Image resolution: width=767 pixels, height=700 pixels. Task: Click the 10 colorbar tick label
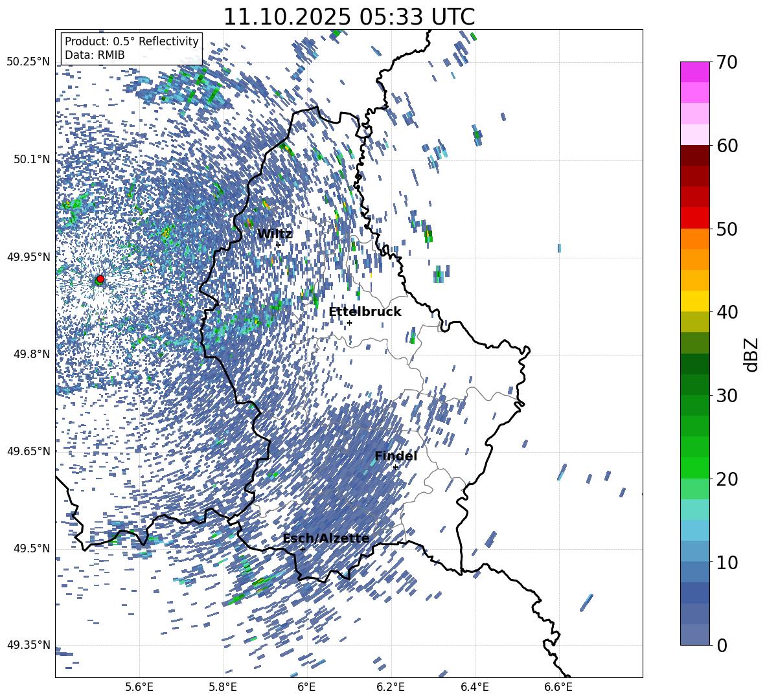pos(727,563)
